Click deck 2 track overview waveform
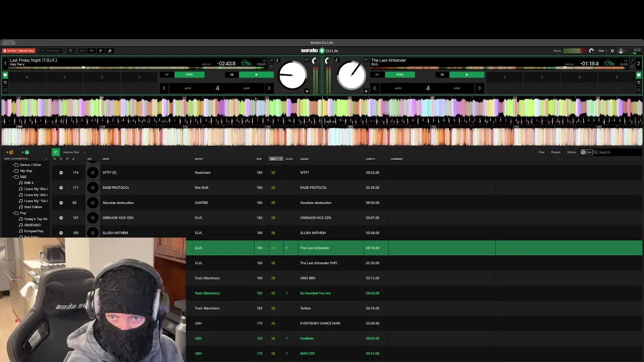This screenshot has height=362, width=644. 498,68
